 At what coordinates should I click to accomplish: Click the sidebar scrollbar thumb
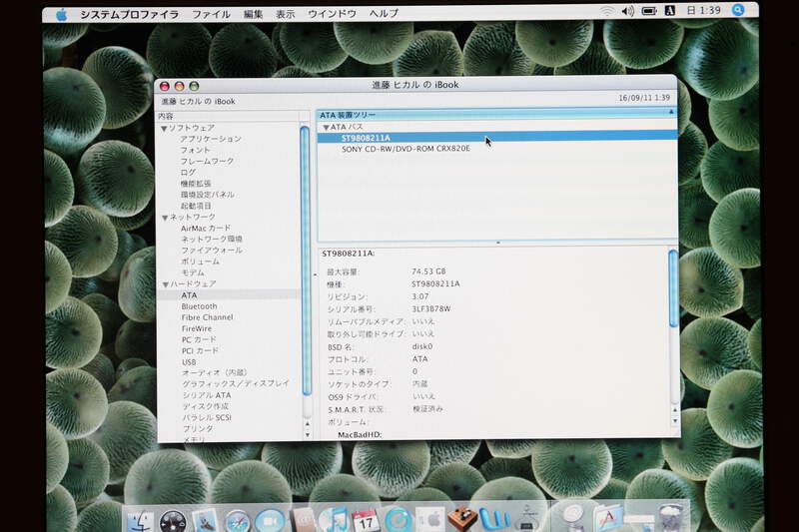(x=306, y=261)
